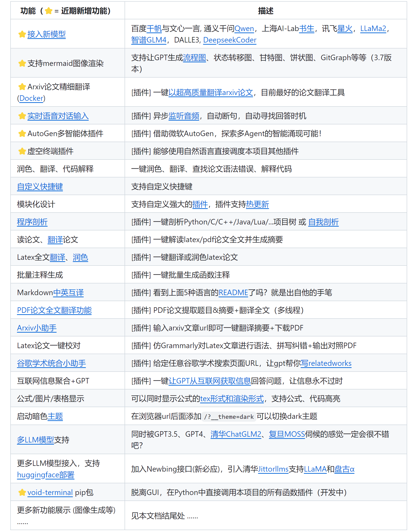Click the star before AutoGen多智能体插件
The height and width of the screenshot is (532, 416).
tap(22, 133)
